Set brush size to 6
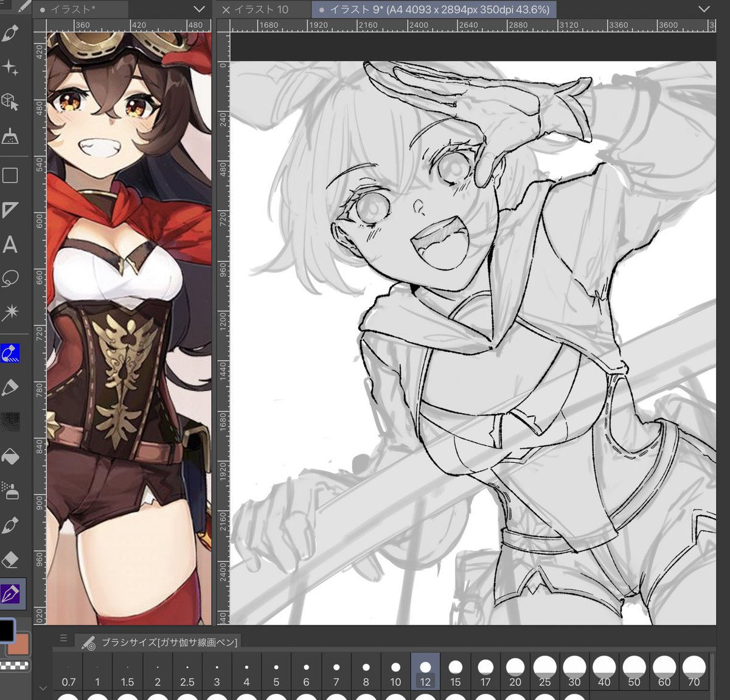The width and height of the screenshot is (730, 700). 306,672
